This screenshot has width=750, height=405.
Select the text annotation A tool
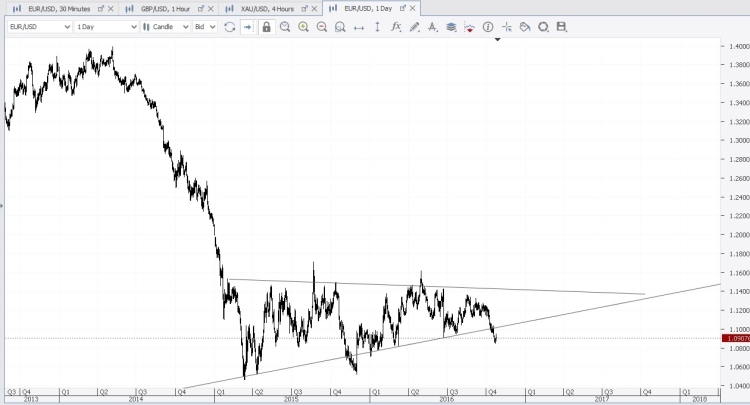pyautogui.click(x=432, y=27)
